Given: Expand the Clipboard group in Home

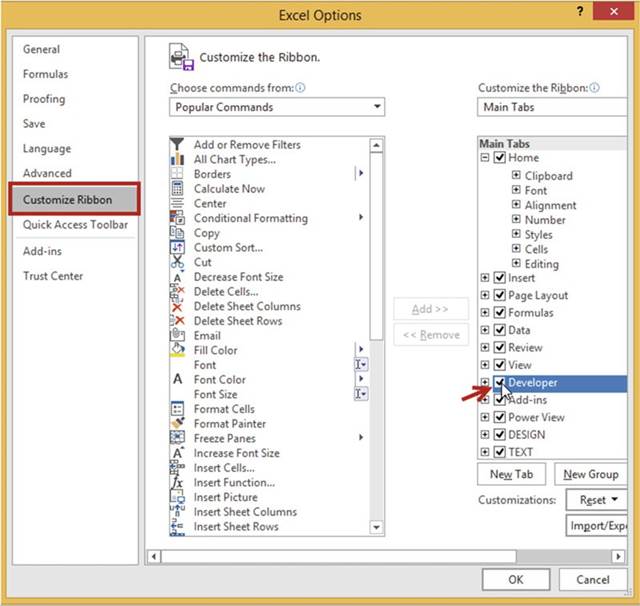Looking at the screenshot, I should pyautogui.click(x=516, y=176).
